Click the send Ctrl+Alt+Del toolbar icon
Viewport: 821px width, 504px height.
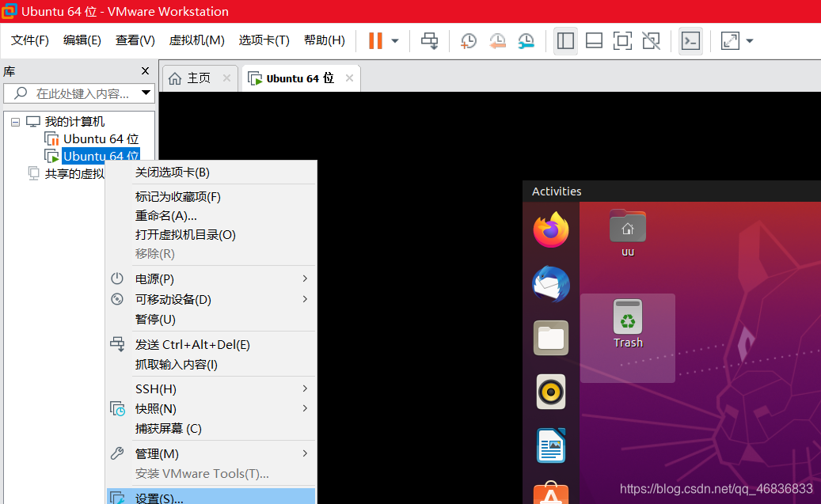click(429, 41)
